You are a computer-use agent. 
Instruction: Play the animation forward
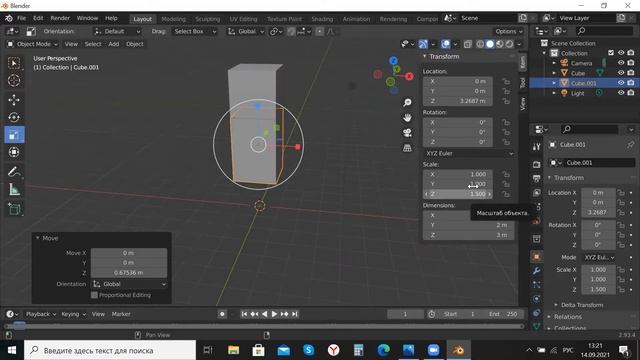[x=274, y=314]
